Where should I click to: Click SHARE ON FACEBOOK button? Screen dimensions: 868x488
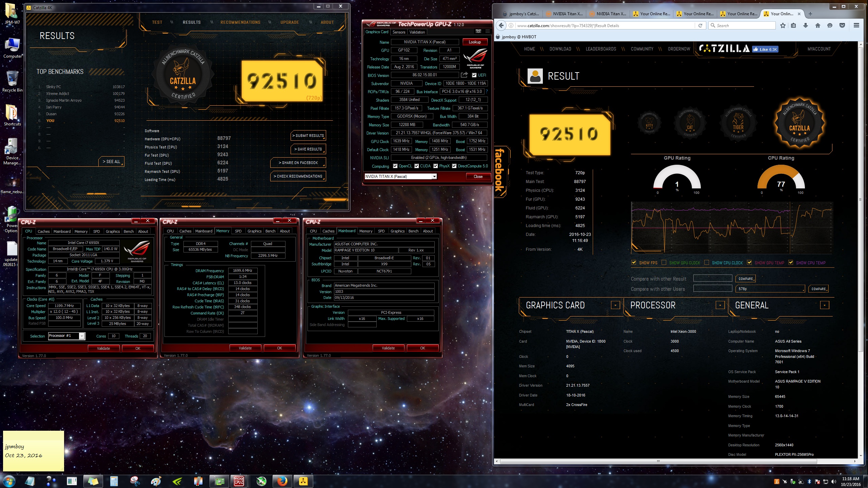pyautogui.click(x=298, y=163)
